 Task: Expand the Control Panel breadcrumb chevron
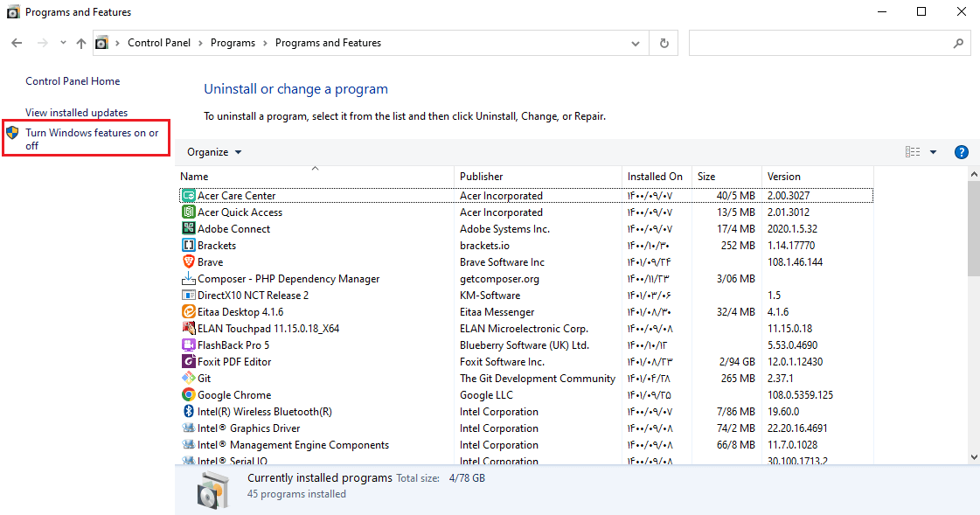tap(200, 43)
